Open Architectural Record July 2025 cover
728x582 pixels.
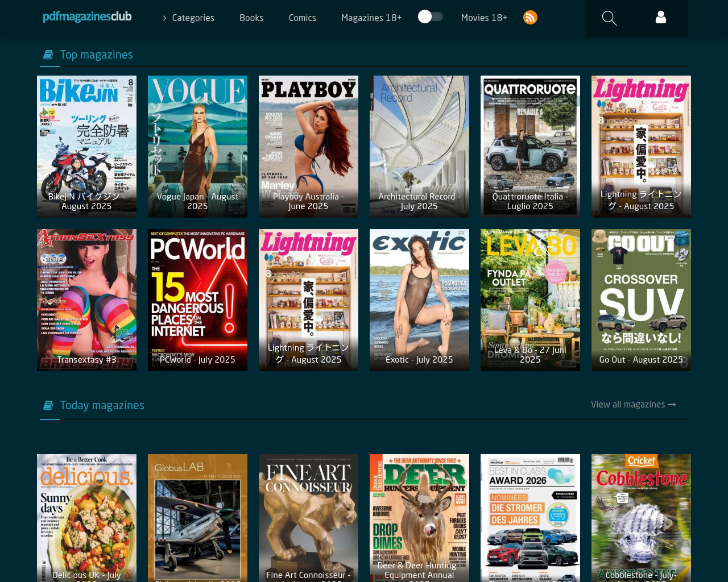(x=419, y=147)
